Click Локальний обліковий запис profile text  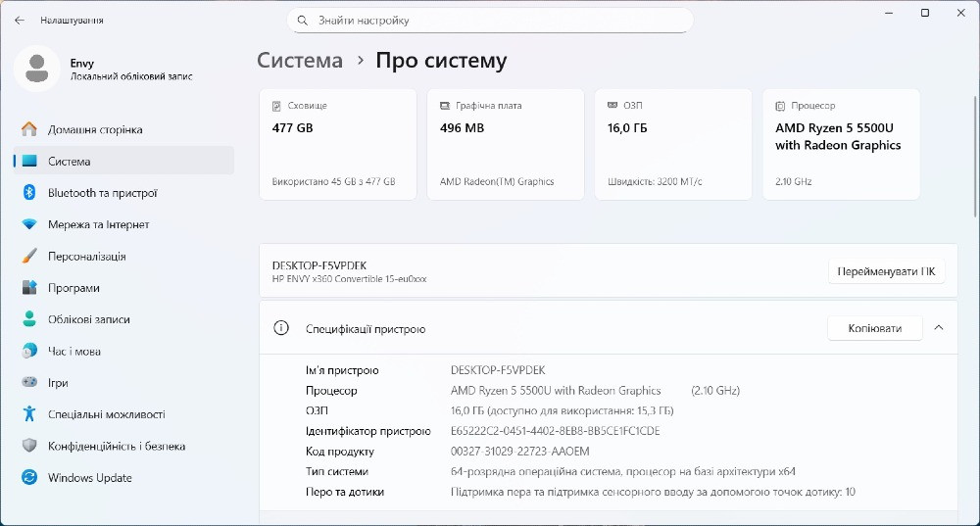(x=131, y=76)
